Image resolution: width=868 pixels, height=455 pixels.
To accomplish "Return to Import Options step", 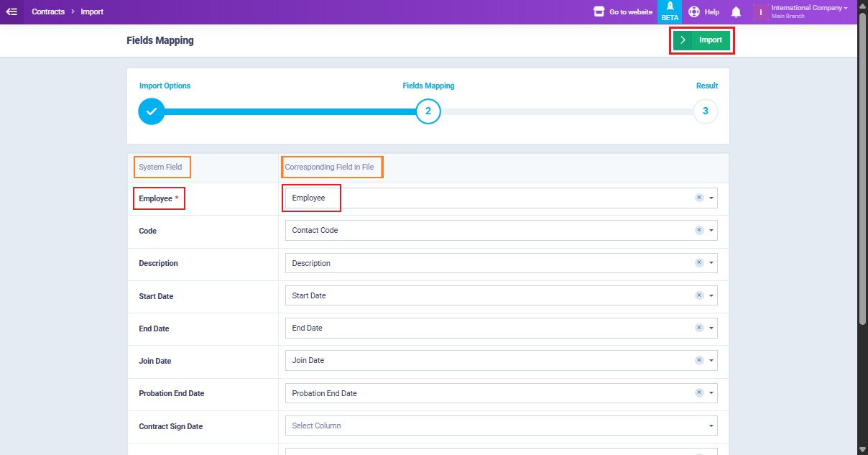I will pos(151,111).
